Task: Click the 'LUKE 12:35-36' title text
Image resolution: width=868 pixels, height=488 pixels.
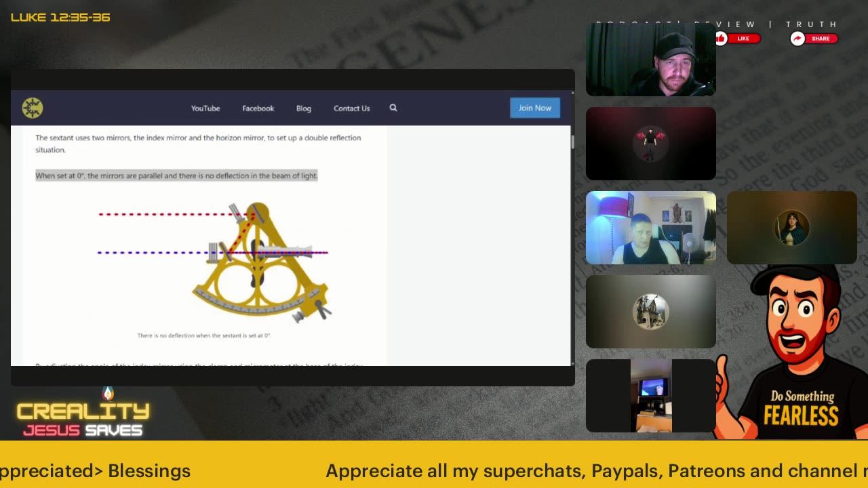Action: [60, 17]
